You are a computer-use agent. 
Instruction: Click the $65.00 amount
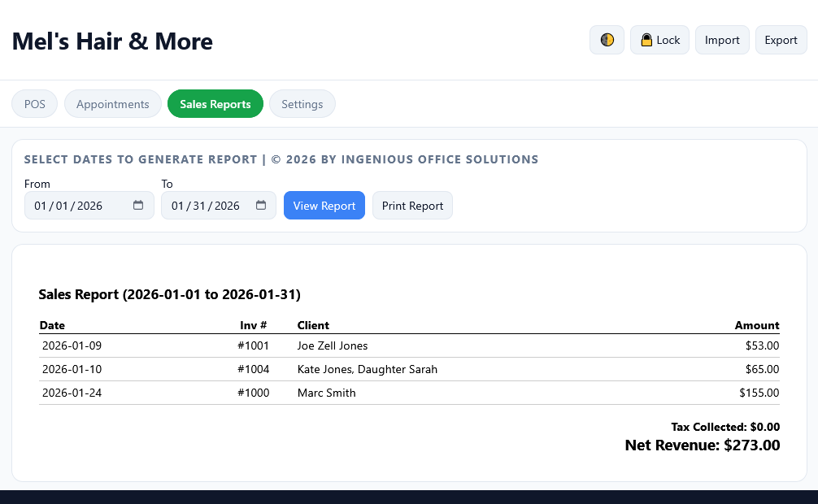coord(762,369)
